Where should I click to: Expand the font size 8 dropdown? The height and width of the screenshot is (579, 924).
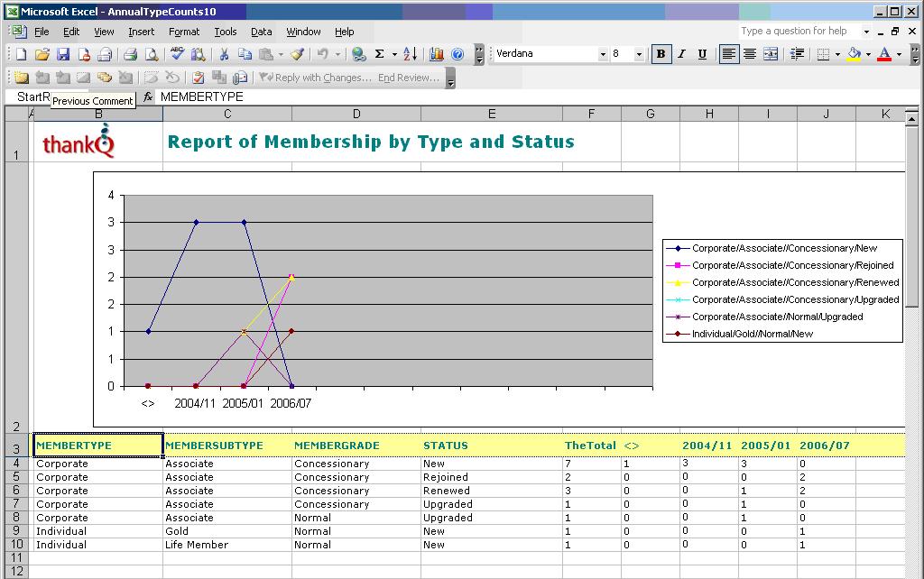point(639,54)
